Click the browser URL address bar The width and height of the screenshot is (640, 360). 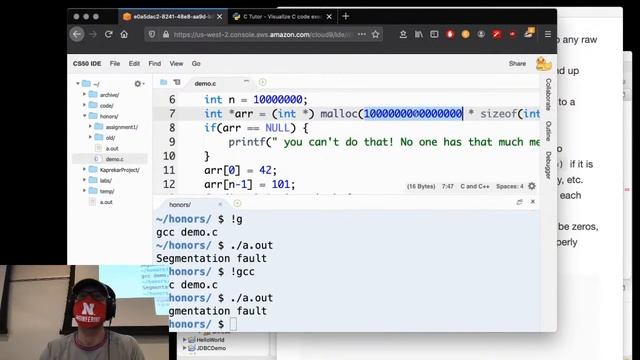(x=263, y=35)
